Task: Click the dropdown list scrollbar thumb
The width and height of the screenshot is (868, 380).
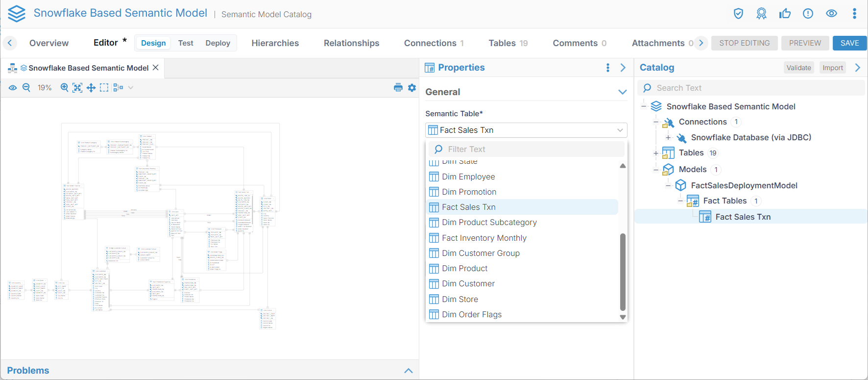Action: pos(623,272)
